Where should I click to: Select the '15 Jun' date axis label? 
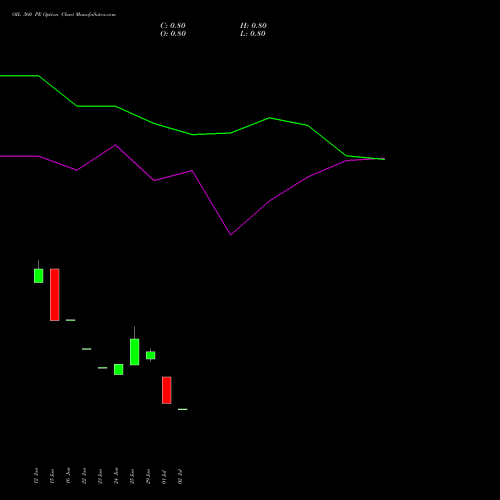point(52,476)
